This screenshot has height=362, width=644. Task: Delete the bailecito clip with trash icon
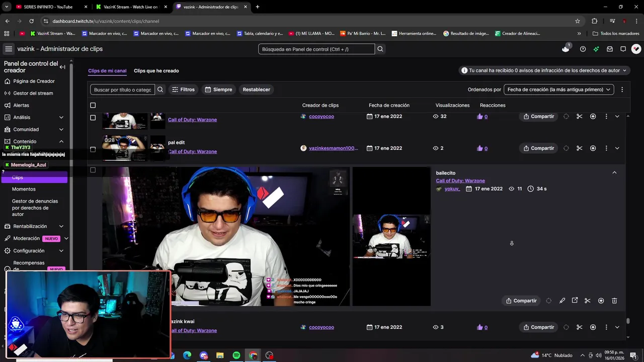pos(614,301)
